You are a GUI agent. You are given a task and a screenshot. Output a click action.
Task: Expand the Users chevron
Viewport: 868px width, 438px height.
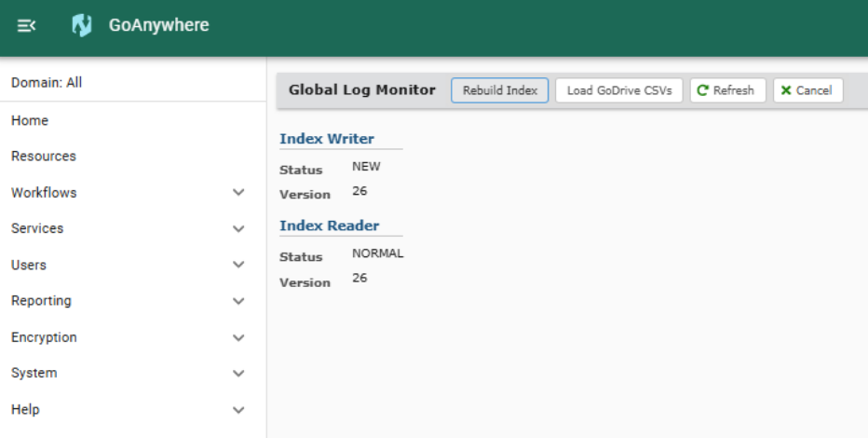click(238, 265)
